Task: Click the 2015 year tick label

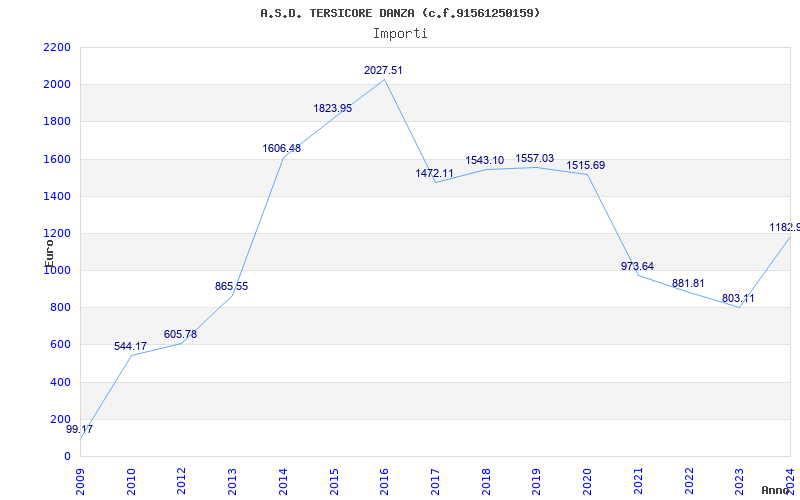Action: pos(334,482)
